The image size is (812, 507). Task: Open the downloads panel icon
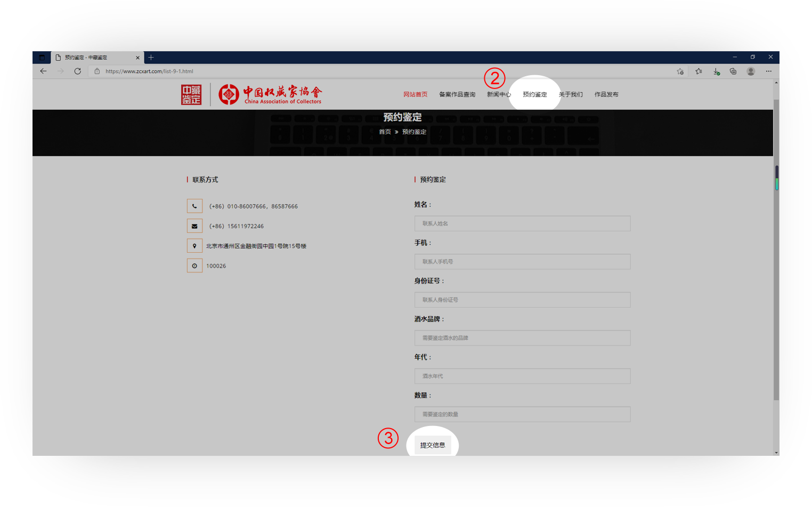(x=716, y=71)
